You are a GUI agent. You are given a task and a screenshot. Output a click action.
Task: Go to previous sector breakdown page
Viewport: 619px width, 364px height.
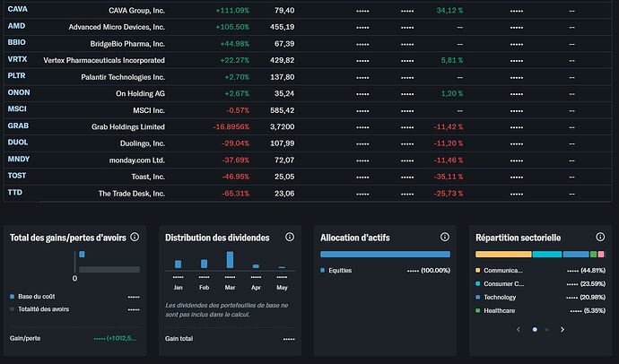point(519,330)
